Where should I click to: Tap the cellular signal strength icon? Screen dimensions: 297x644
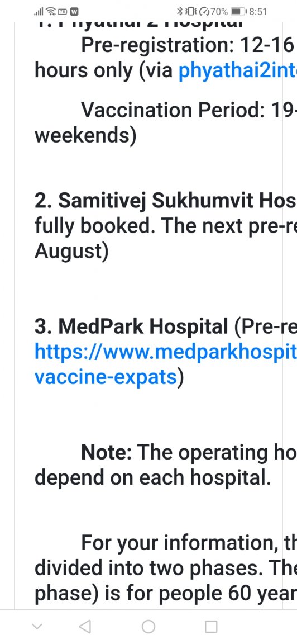(39, 12)
